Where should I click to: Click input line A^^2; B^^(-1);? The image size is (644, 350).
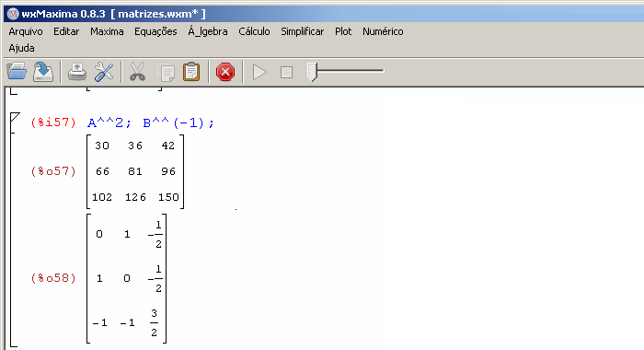pyautogui.click(x=151, y=122)
